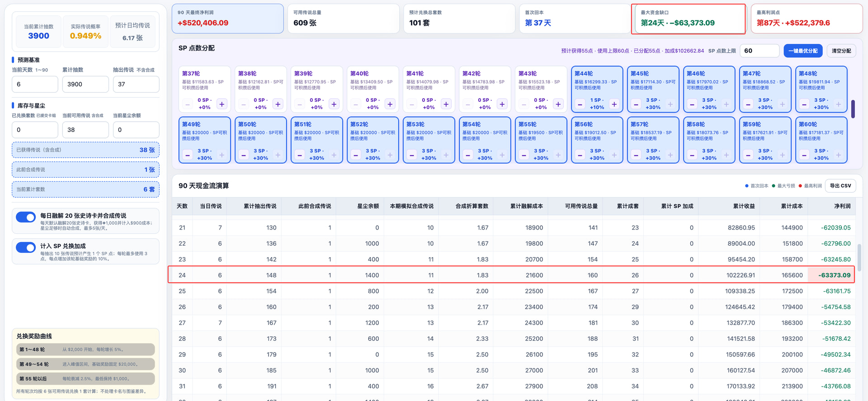Click the 最高利润 legend dot
868x401 pixels.
tap(800, 186)
